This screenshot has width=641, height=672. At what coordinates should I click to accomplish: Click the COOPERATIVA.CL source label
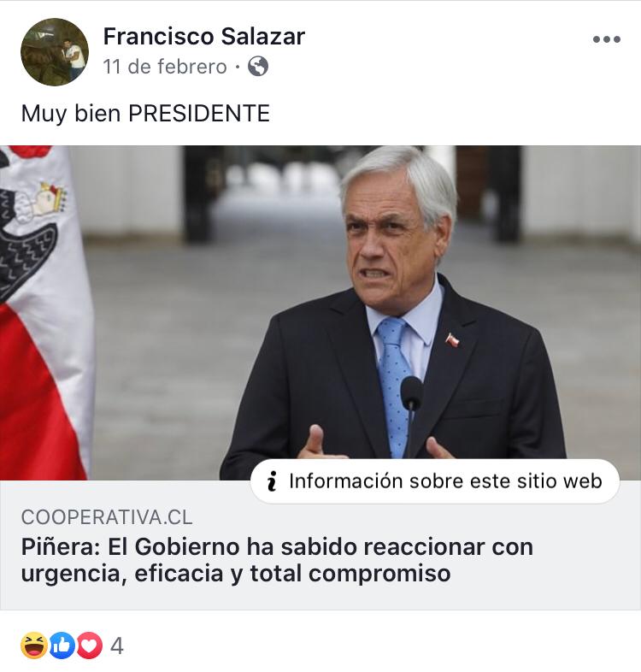tap(107, 517)
